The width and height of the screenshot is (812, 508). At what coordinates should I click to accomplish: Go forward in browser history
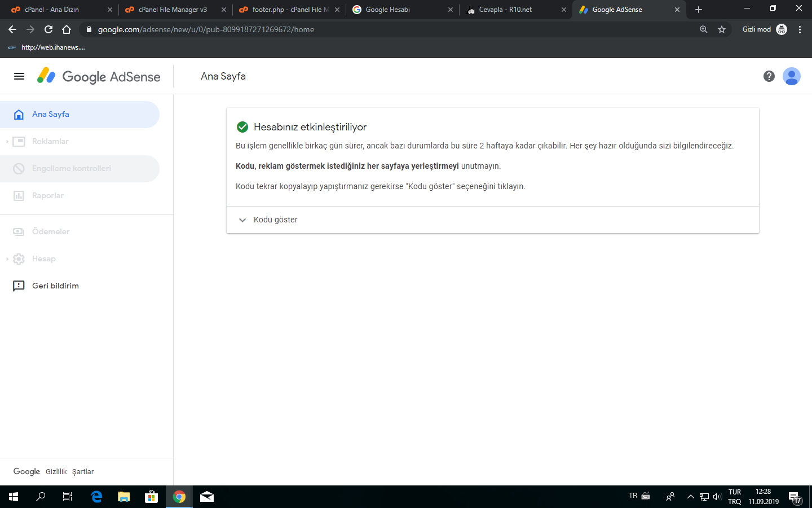30,29
